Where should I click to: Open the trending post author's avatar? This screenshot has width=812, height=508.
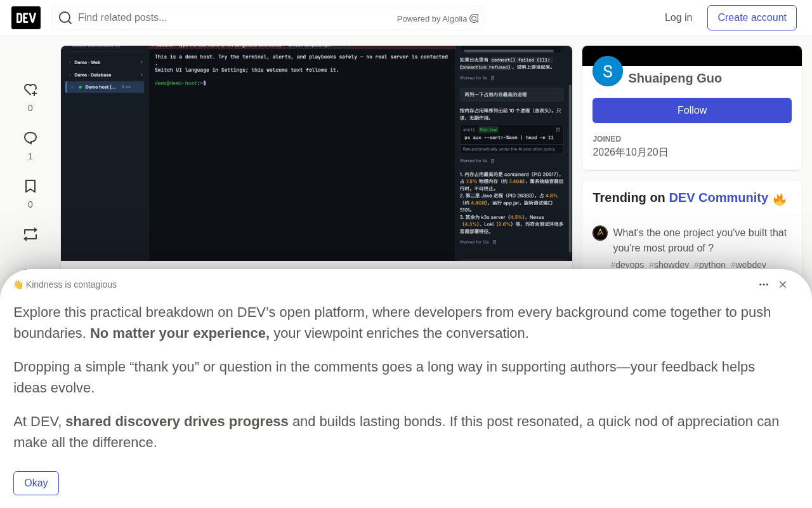click(600, 233)
